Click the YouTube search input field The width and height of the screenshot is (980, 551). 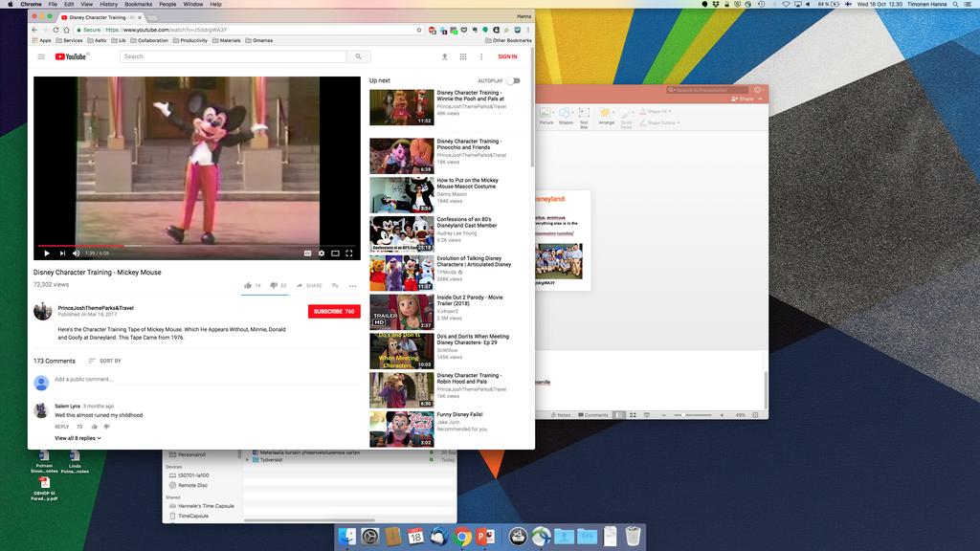click(x=234, y=56)
